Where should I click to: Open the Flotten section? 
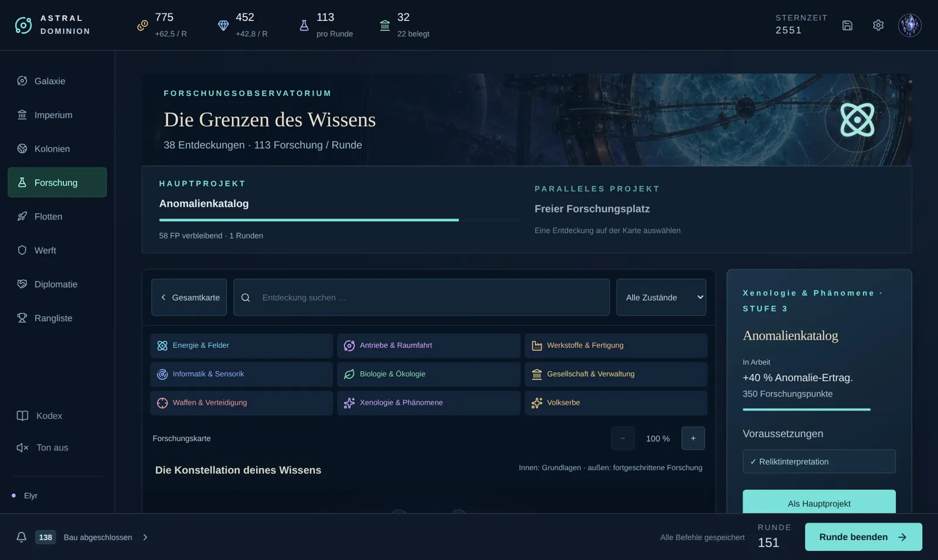coord(57,217)
